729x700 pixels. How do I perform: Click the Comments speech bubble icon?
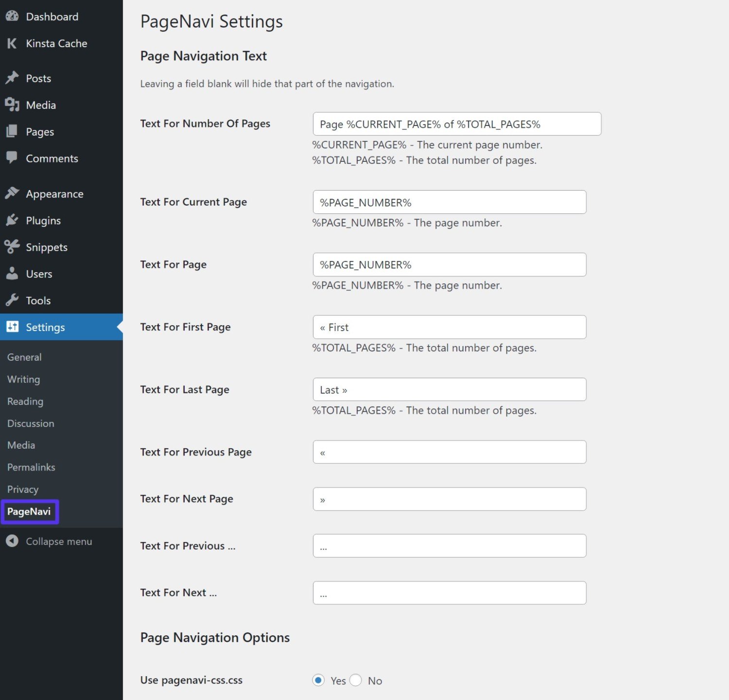12,158
